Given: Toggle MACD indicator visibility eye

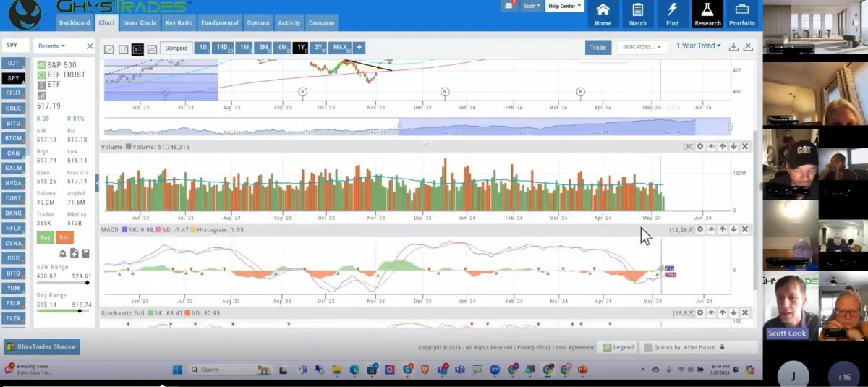Looking at the screenshot, I should [x=711, y=229].
